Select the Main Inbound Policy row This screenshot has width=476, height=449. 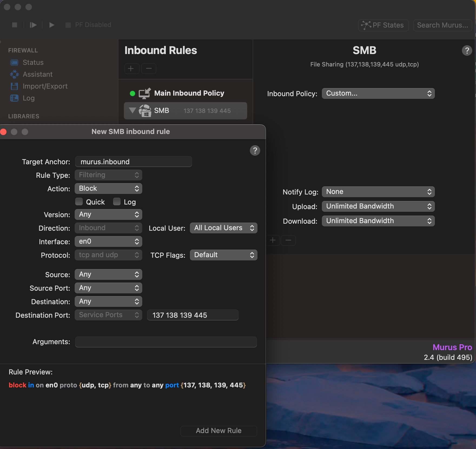186,93
